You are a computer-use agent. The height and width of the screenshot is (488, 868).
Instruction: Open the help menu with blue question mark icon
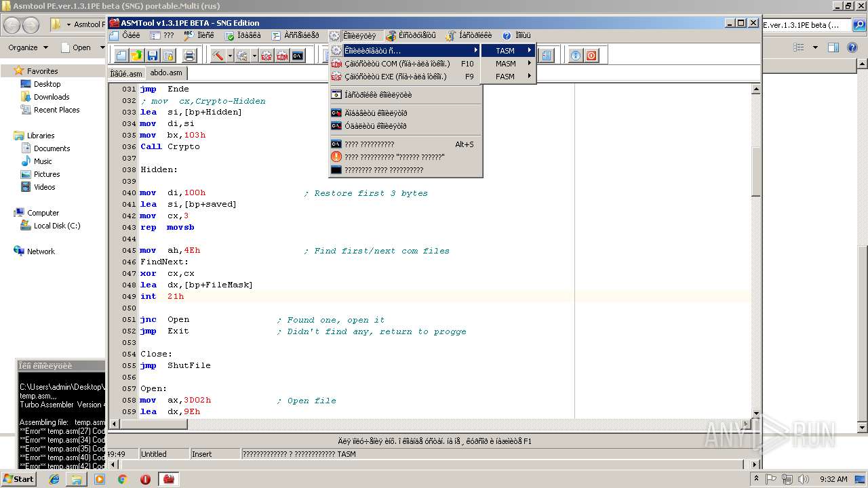pos(516,35)
